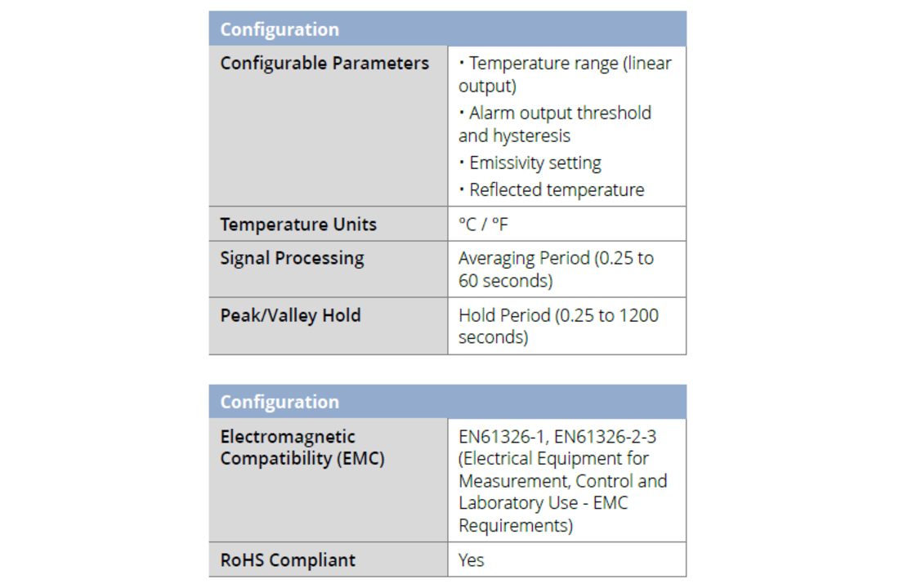The image size is (899, 588).
Task: Click the Measurement, Control and text line
Action: point(562,481)
